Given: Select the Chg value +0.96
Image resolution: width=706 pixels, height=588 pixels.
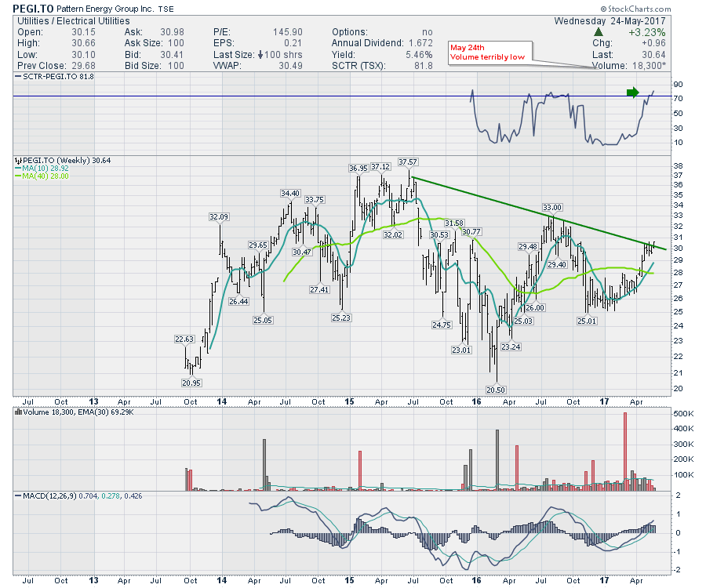Looking at the screenshot, I should [653, 43].
